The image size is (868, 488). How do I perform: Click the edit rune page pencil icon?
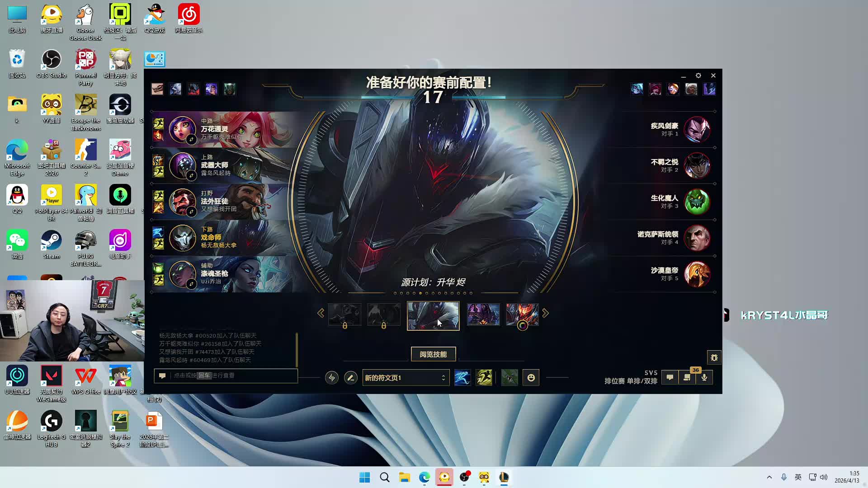coord(350,377)
